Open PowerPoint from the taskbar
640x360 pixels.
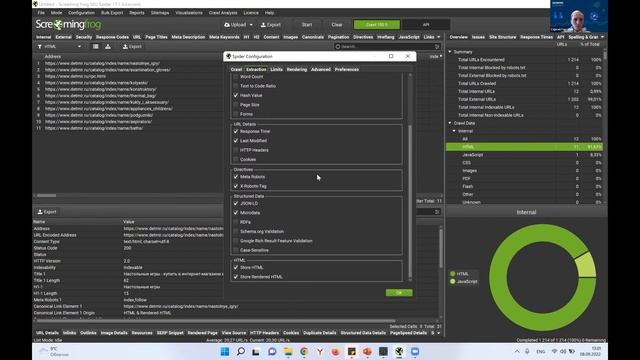367,351
